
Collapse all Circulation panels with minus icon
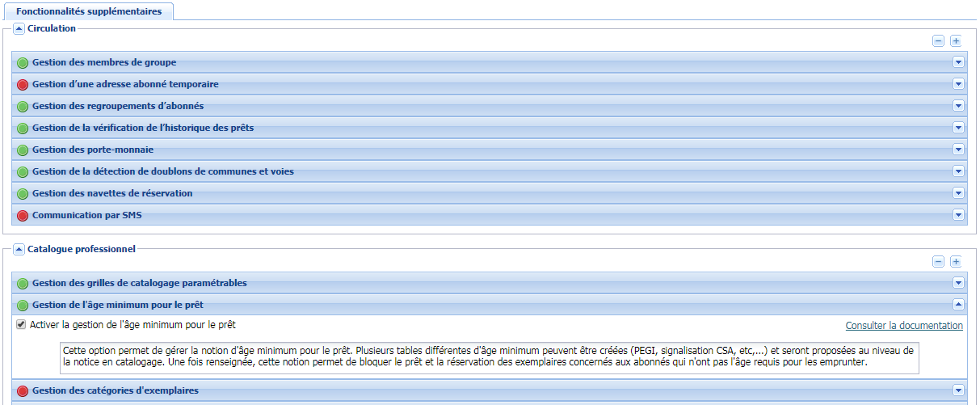click(x=938, y=41)
